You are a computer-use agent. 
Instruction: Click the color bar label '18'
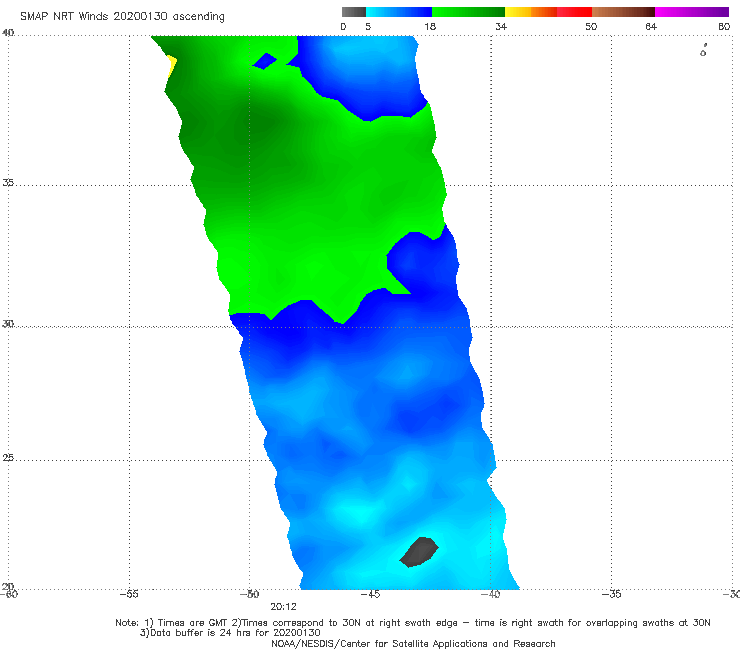click(430, 26)
